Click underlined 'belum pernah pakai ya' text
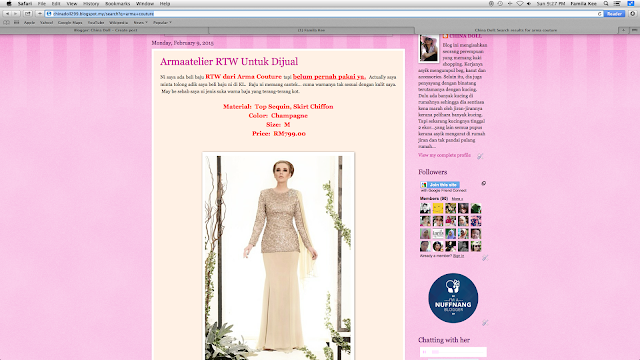The image size is (640, 360). coord(329,76)
